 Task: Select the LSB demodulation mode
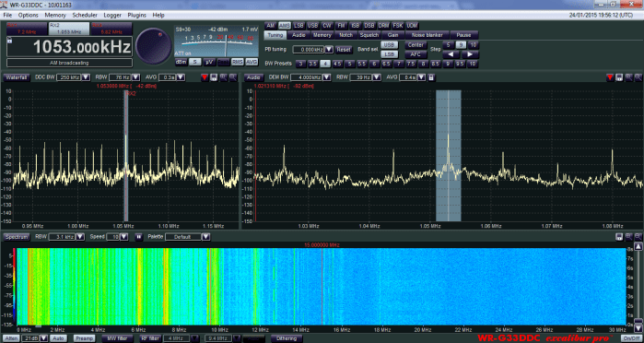point(299,25)
